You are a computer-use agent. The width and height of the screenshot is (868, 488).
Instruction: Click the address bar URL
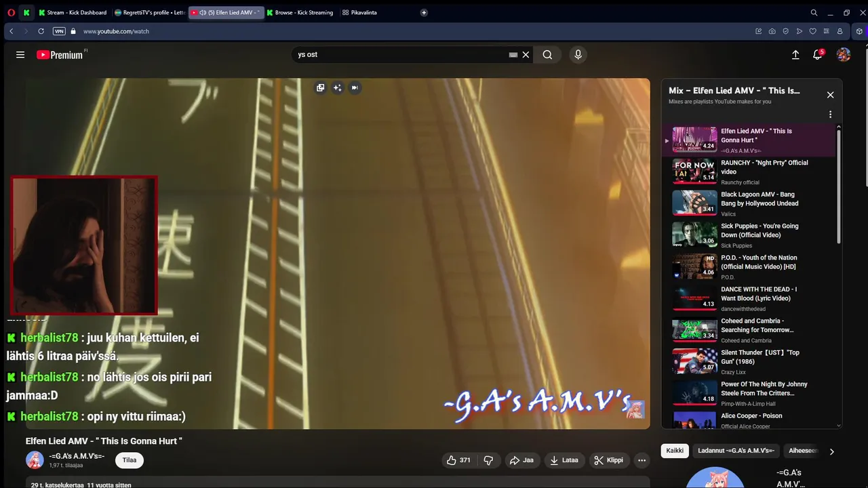[x=116, y=31]
